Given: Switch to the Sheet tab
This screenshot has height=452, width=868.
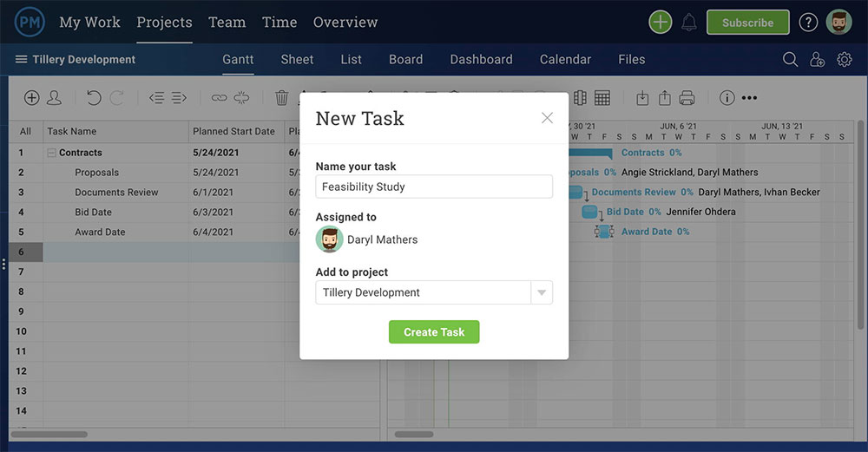Looking at the screenshot, I should pyautogui.click(x=297, y=59).
